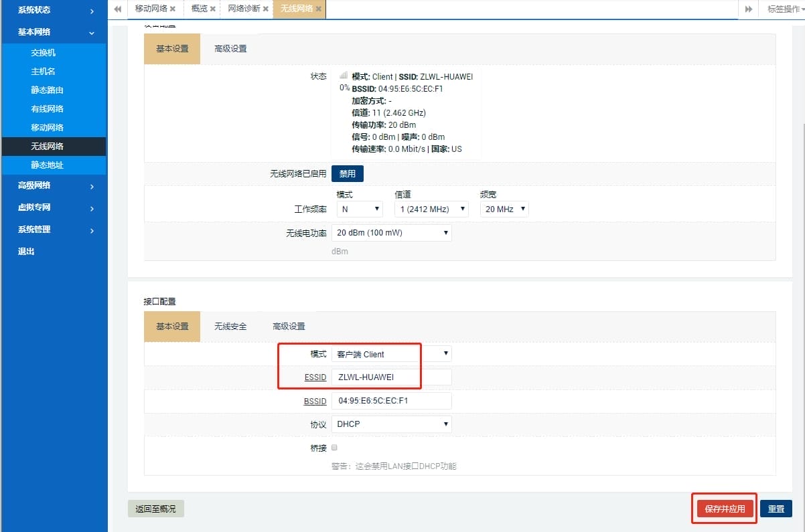Open the 频宽 bandwidth dropdown
The width and height of the screenshot is (805, 532).
[x=504, y=209]
